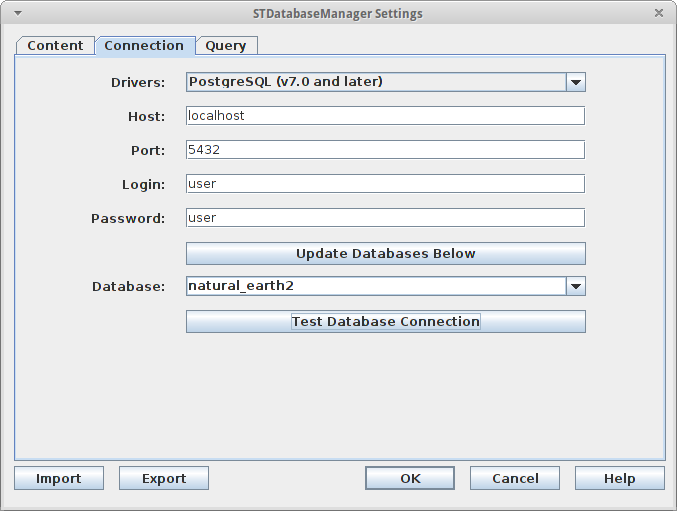Screen dimensions: 677x511
Task: Click the PostgreSQL Drivers combo box text
Action: pos(375,82)
